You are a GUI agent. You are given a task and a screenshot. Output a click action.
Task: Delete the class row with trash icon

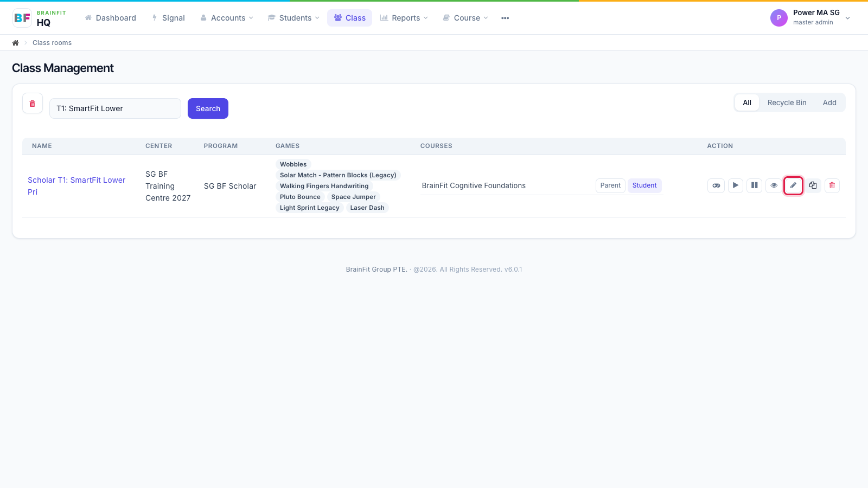[832, 185]
